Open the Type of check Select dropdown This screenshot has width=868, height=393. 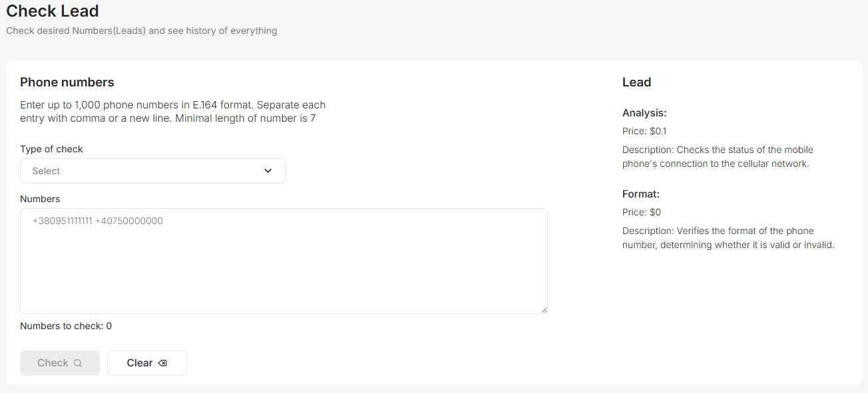coord(152,171)
